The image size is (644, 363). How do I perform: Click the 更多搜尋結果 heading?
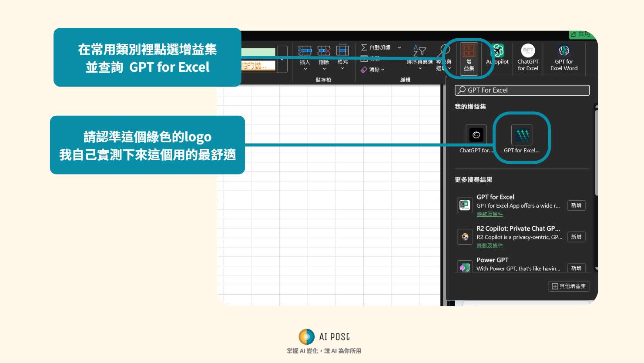[473, 179]
